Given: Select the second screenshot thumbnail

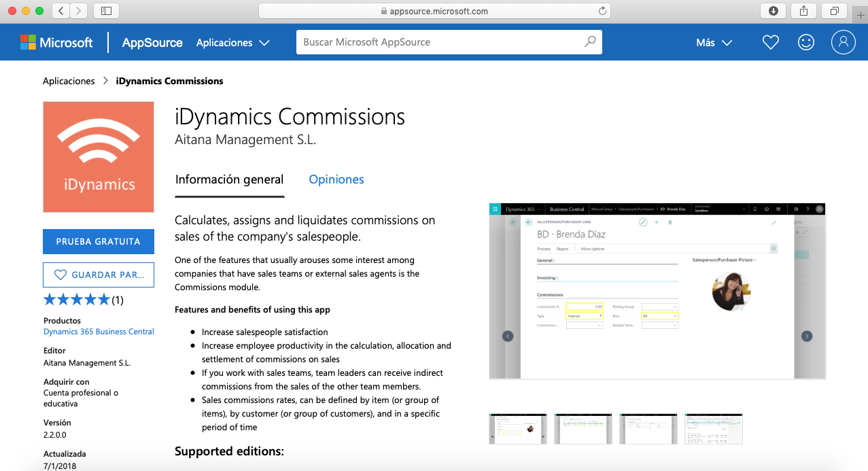Looking at the screenshot, I should (583, 428).
